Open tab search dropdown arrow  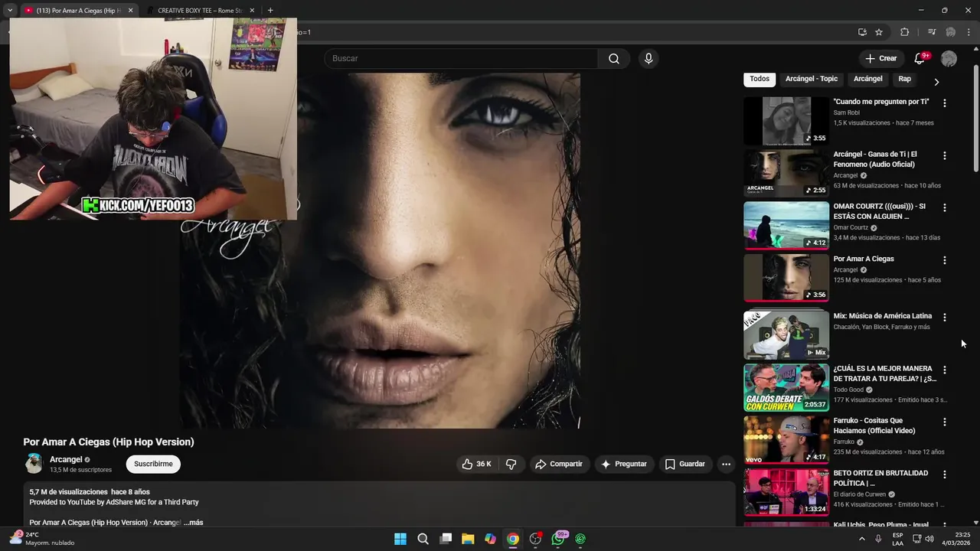tap(10, 11)
